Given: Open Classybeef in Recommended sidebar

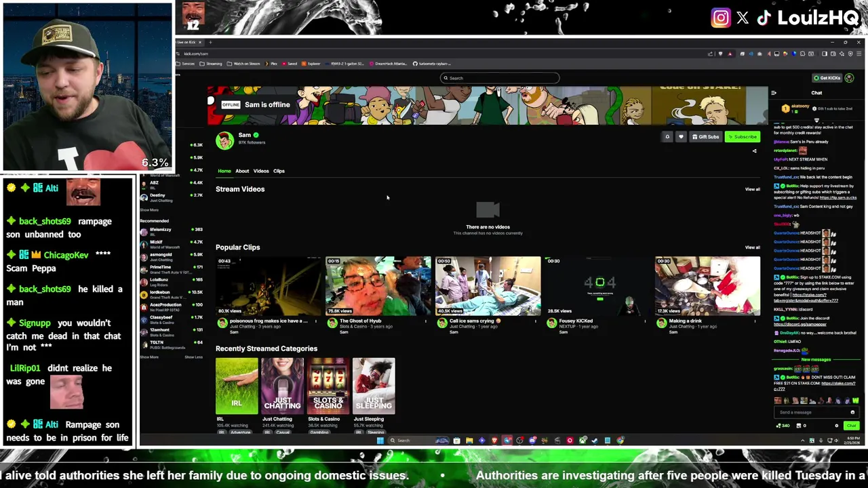Looking at the screenshot, I should pyautogui.click(x=171, y=319).
